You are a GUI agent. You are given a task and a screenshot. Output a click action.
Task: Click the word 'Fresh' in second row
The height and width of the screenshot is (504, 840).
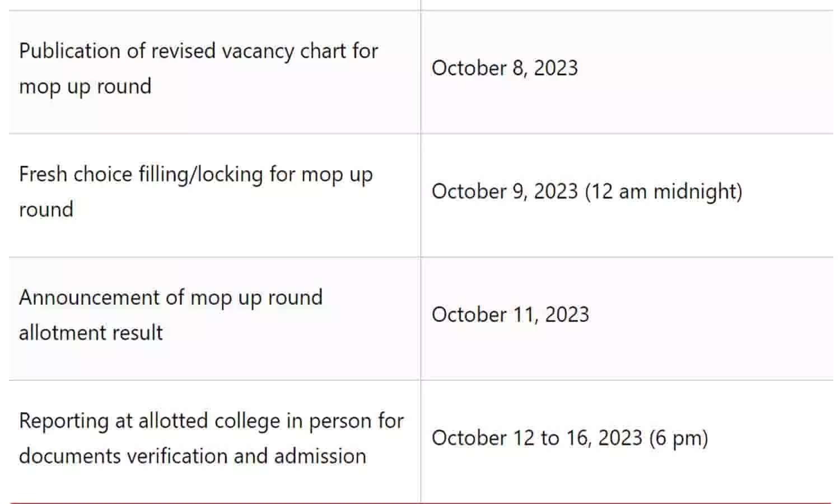coord(43,175)
